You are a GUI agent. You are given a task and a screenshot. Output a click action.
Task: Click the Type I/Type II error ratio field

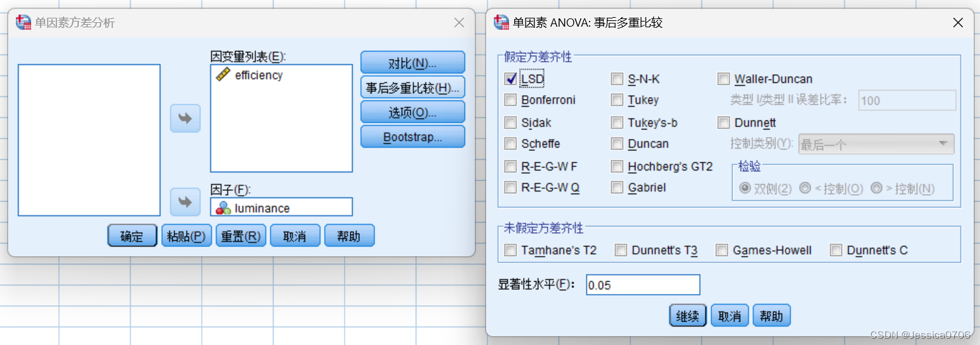coord(907,100)
